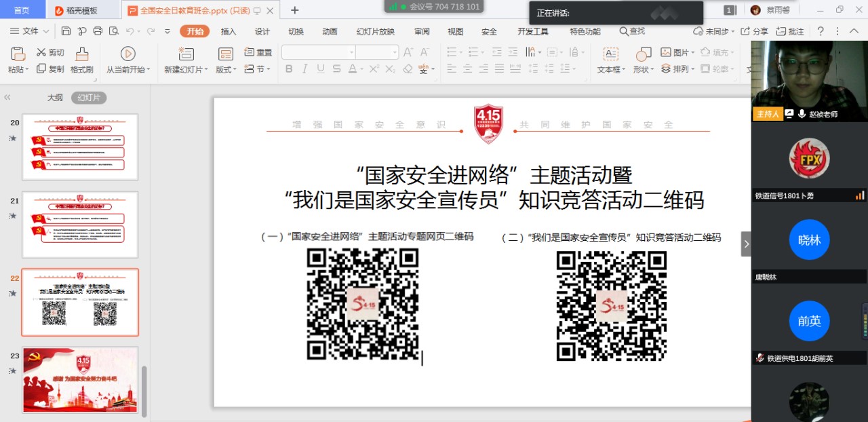The image size is (868, 422).
Task: Insert a Text Box (文本框)
Action: 610,54
